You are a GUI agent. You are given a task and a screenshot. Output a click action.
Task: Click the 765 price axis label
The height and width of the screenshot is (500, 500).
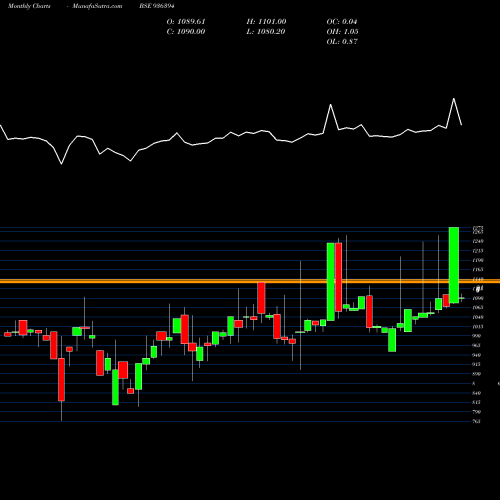click(477, 421)
